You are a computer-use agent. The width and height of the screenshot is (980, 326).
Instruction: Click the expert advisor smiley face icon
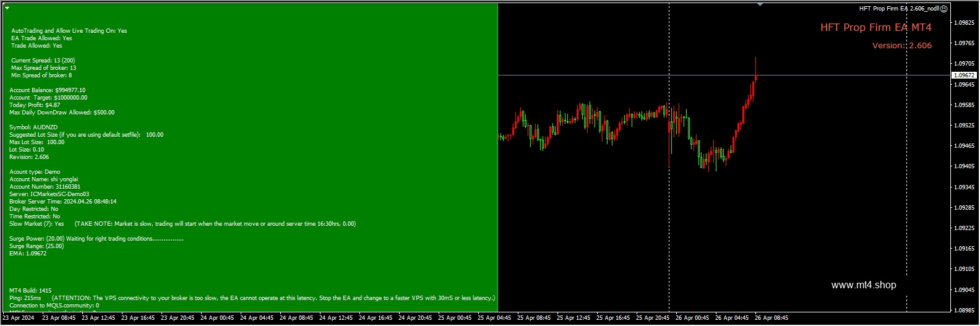click(943, 9)
